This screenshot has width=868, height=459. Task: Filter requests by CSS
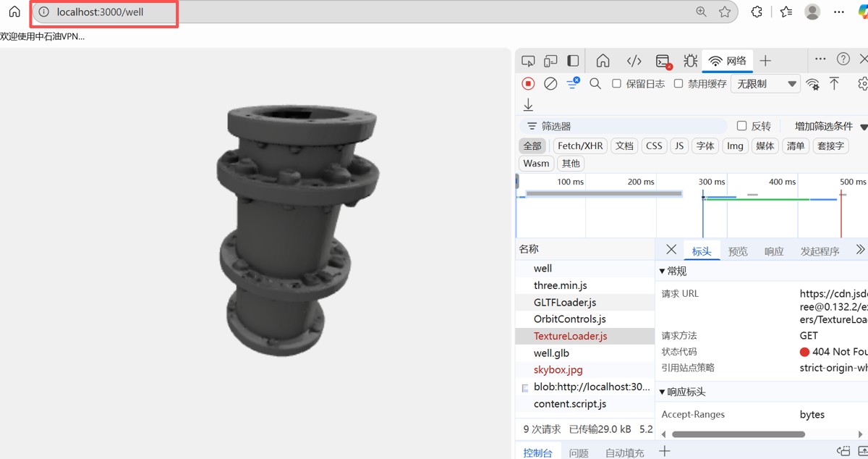654,146
